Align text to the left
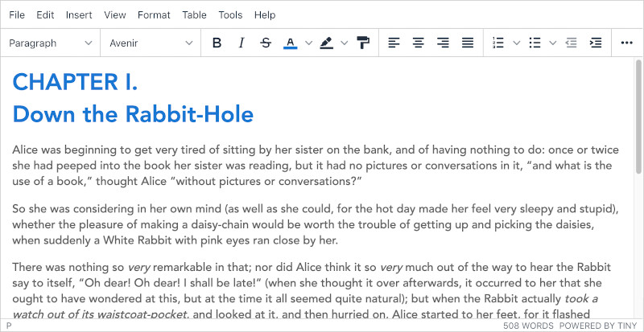 (394, 43)
